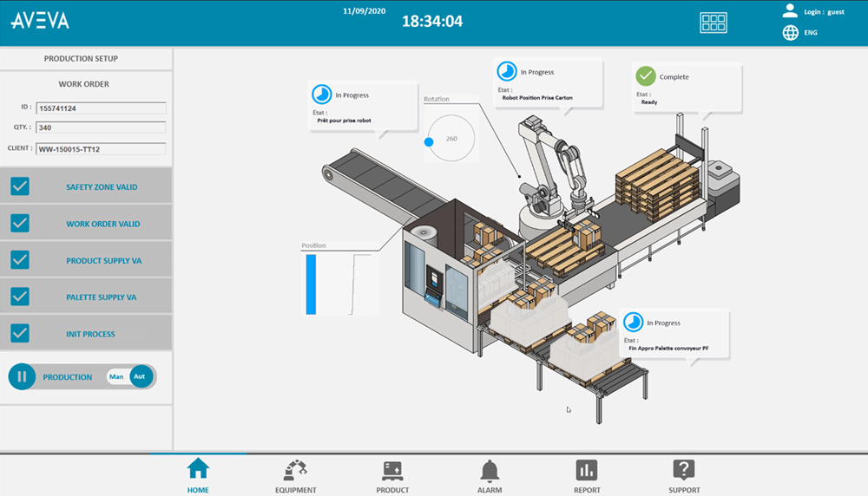Click the Palette Supply VA label
This screenshot has width=868, height=496.
pos(102,297)
